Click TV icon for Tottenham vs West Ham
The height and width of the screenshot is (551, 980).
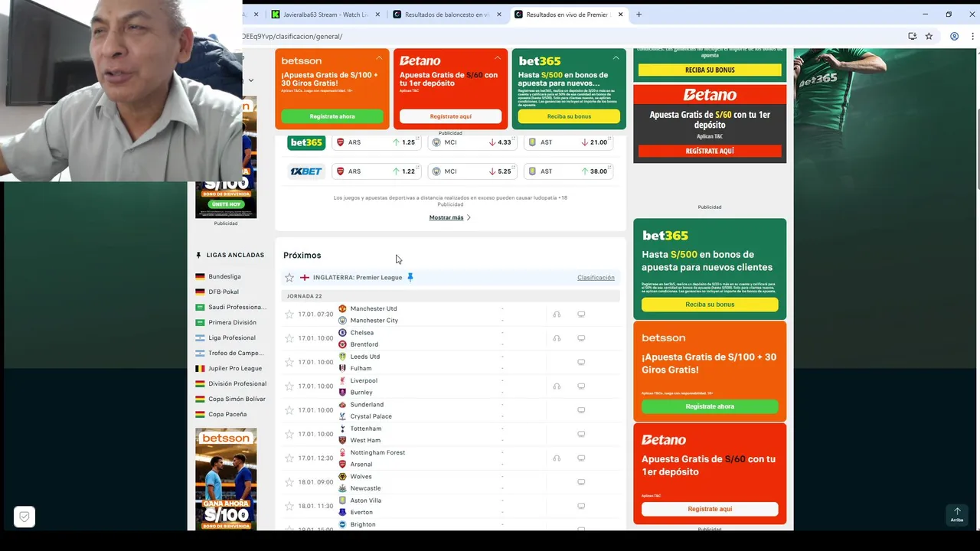pyautogui.click(x=581, y=434)
